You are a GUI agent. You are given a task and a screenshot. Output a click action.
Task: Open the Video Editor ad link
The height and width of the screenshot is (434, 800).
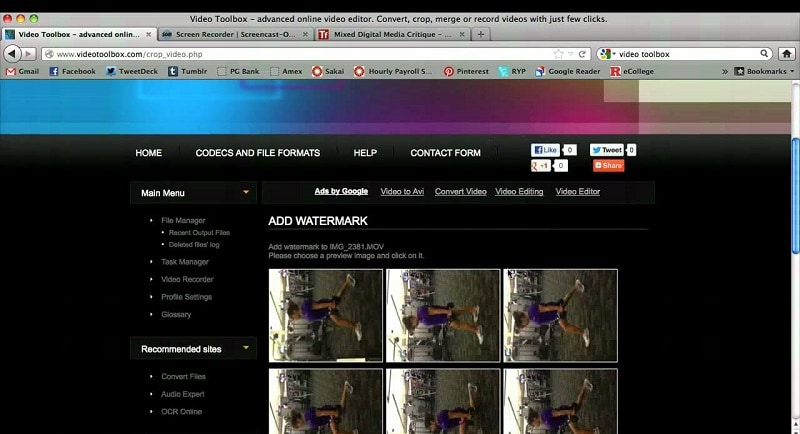tap(578, 191)
